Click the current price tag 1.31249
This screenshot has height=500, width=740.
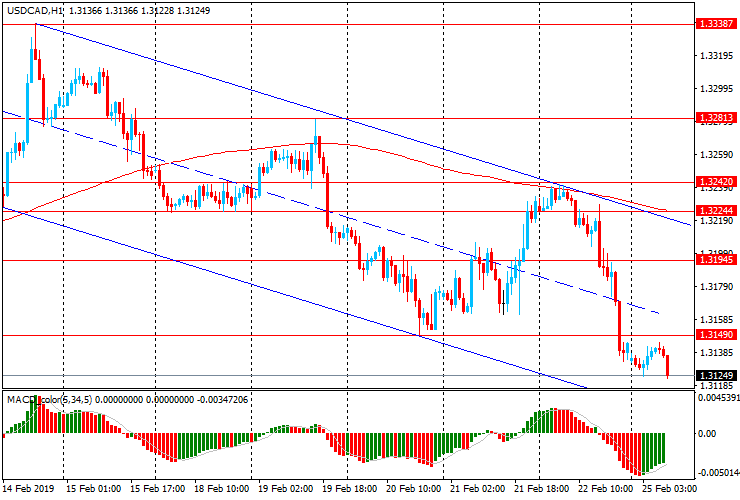click(x=716, y=375)
